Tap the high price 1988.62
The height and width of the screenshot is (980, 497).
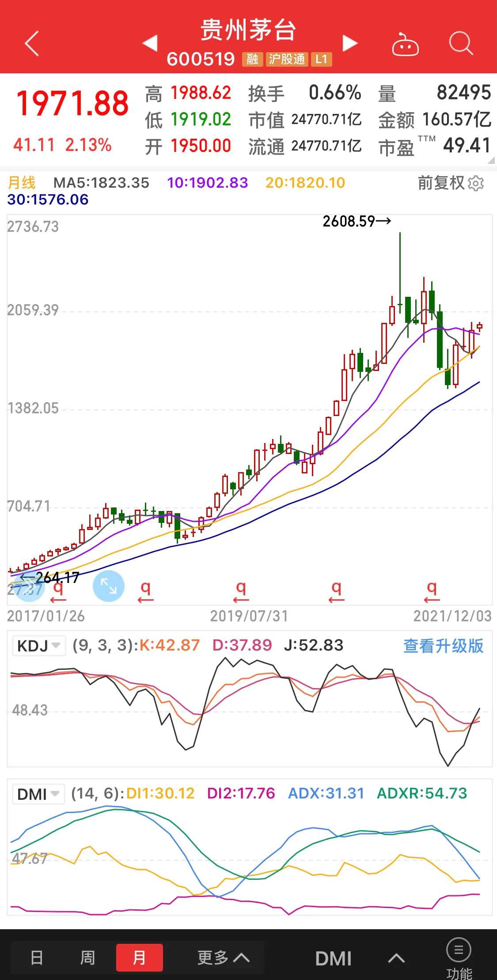coord(201,93)
